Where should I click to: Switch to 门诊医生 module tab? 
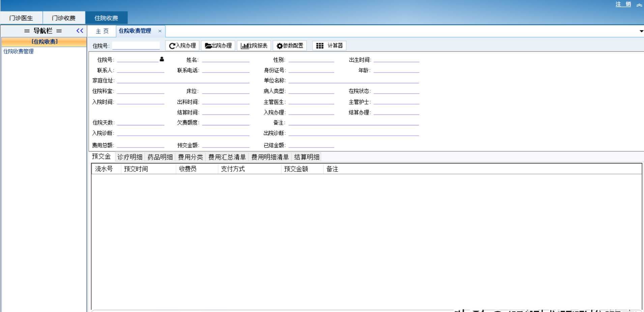tap(21, 18)
